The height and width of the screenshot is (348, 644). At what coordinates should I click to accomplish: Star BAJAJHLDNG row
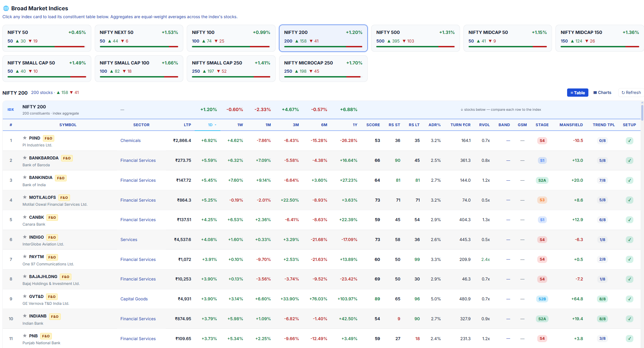point(25,276)
